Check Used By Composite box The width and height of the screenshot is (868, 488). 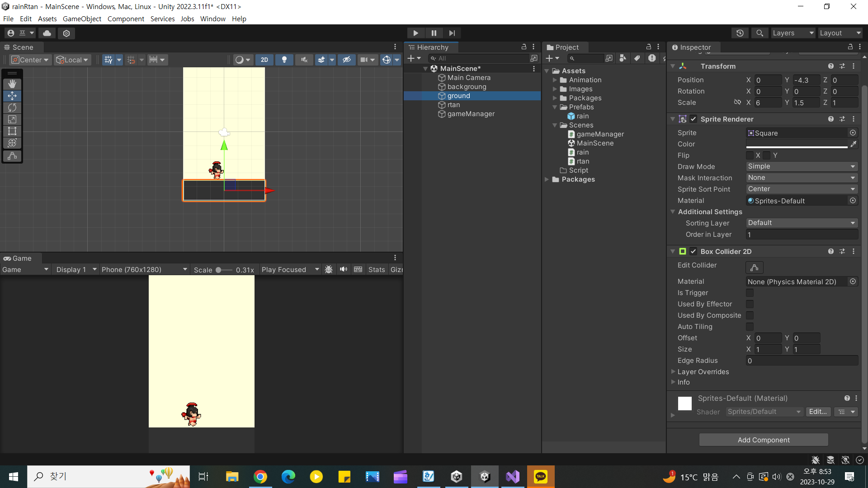click(750, 315)
